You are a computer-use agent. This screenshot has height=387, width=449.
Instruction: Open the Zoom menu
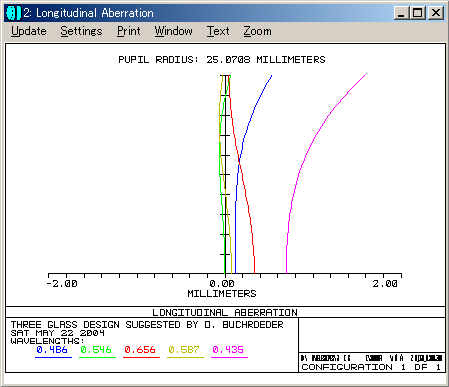[x=257, y=31]
